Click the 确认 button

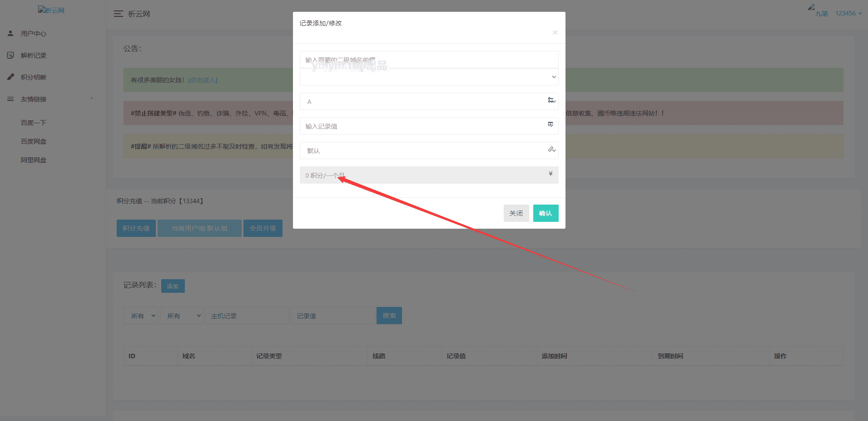point(546,213)
